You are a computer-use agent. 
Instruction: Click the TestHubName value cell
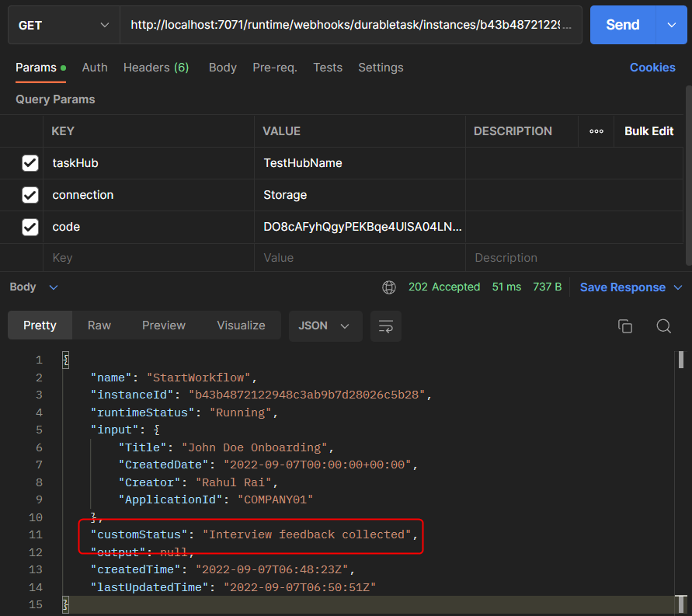click(x=360, y=163)
